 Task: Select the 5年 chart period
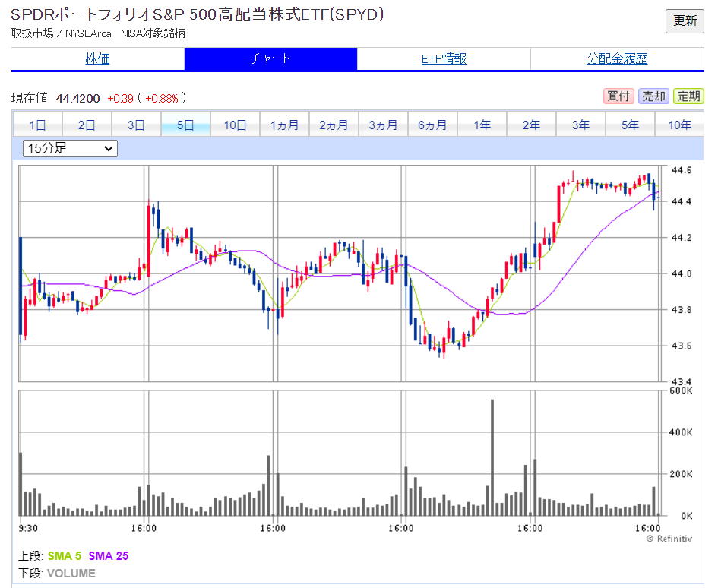[631, 125]
